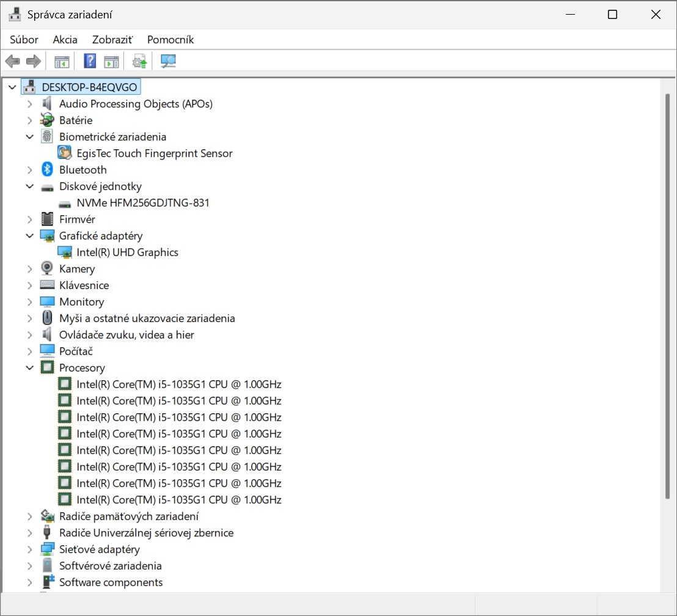
Task: Expand the Monitory category
Action: pos(30,302)
